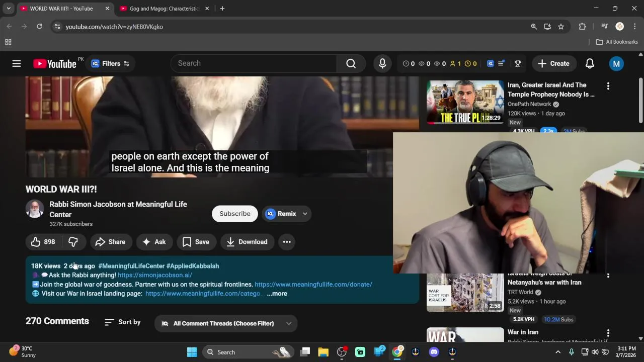Bookmark this page with star icon
The image size is (644, 362).
click(x=561, y=27)
